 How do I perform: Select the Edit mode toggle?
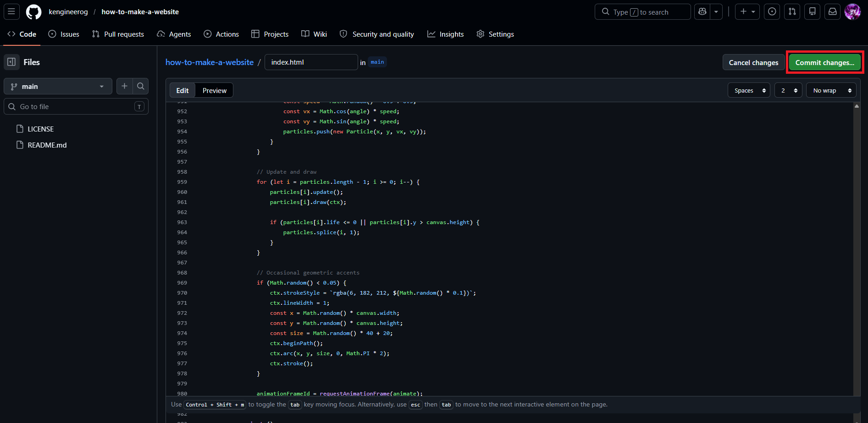coord(182,91)
